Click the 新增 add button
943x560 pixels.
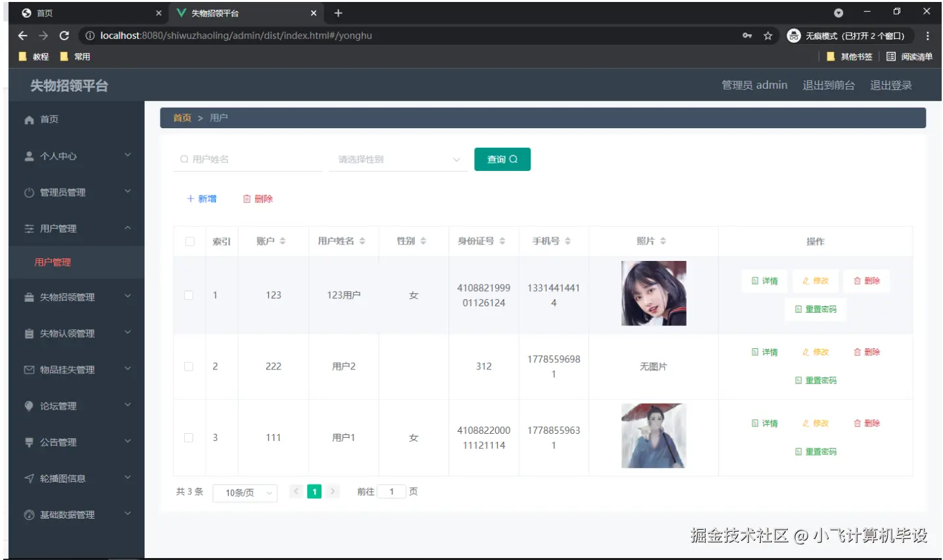(x=201, y=198)
